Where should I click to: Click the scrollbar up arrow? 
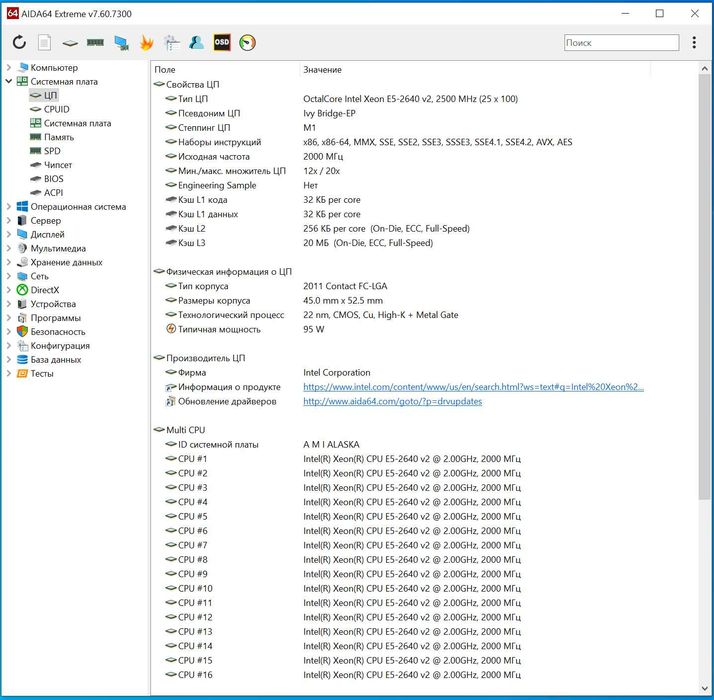pos(704,69)
